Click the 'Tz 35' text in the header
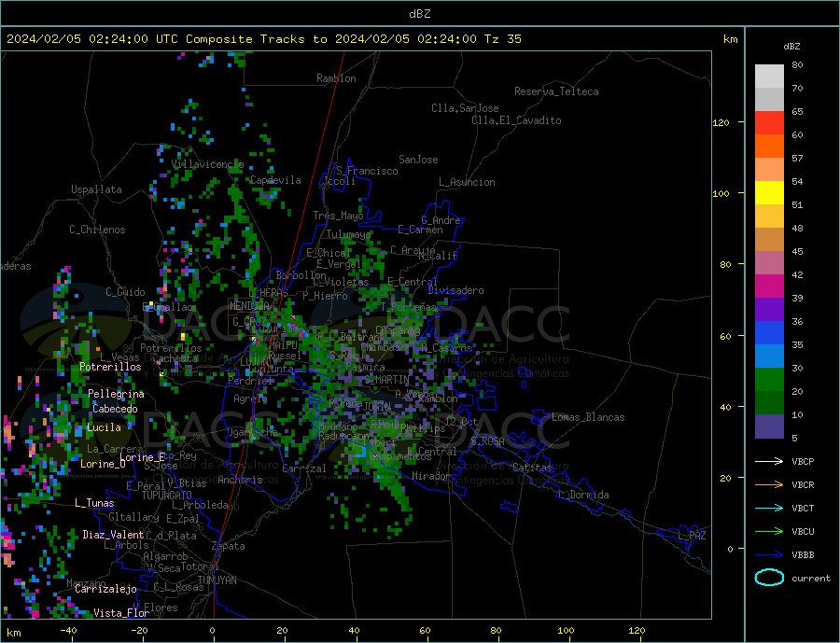Screen dimensions: 840x643 [502, 39]
